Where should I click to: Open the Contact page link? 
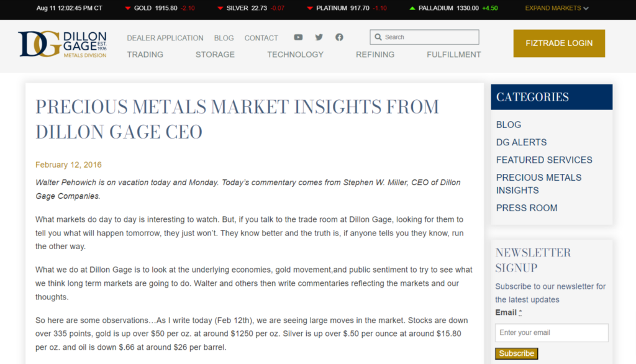261,38
